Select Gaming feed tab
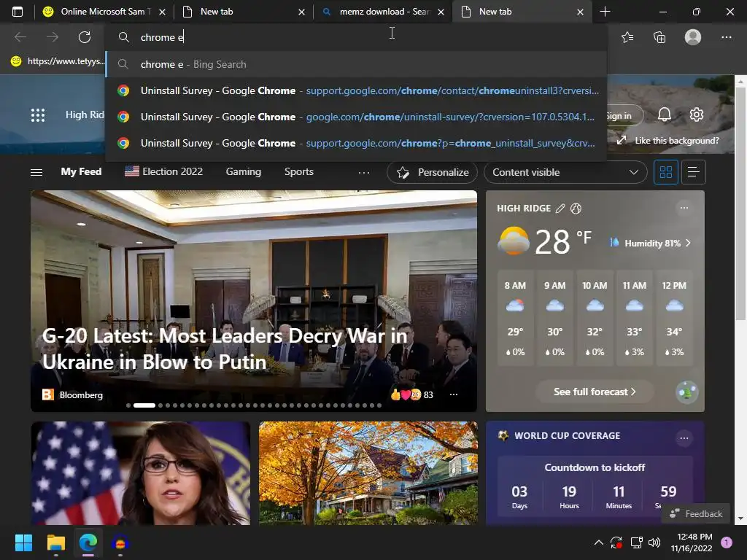This screenshot has height=560, width=747. click(x=244, y=171)
